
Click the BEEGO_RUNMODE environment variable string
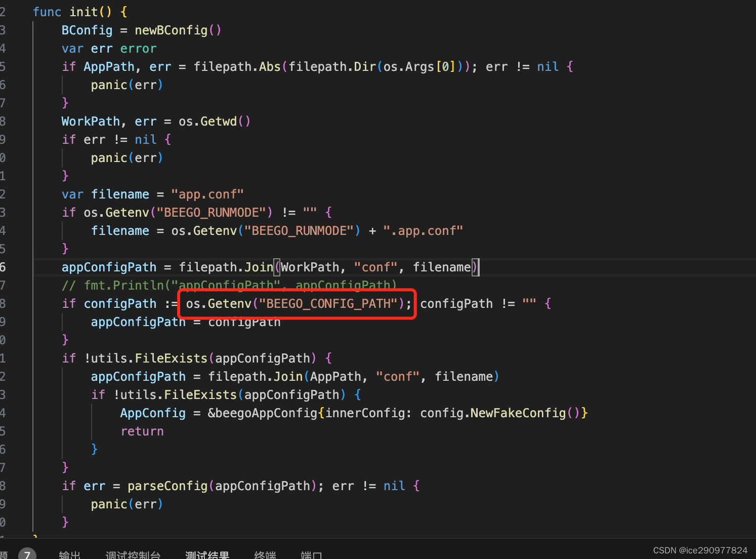212,212
